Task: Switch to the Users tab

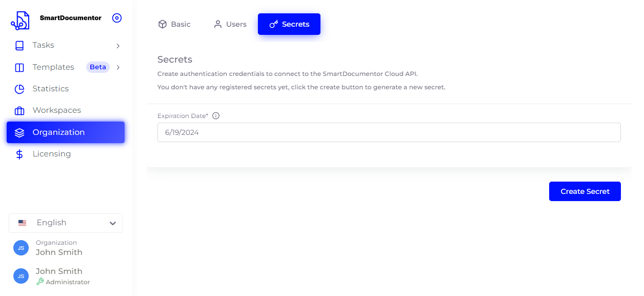Action: point(230,24)
